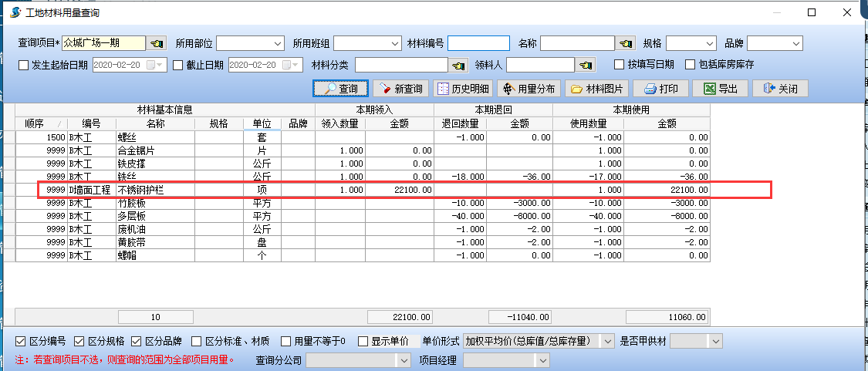
Task: Open 材料图片 material pictures folder
Action: (596, 89)
